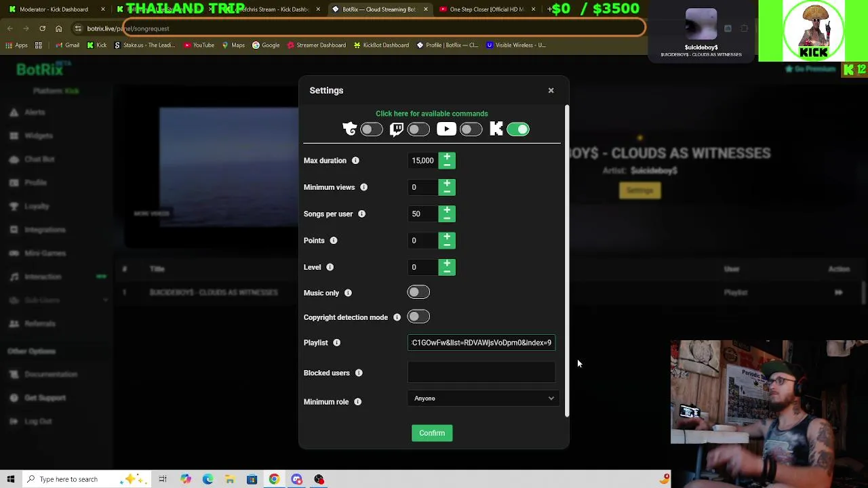This screenshot has height=488, width=868.
Task: Click the Playlist URL input field
Action: click(x=481, y=342)
